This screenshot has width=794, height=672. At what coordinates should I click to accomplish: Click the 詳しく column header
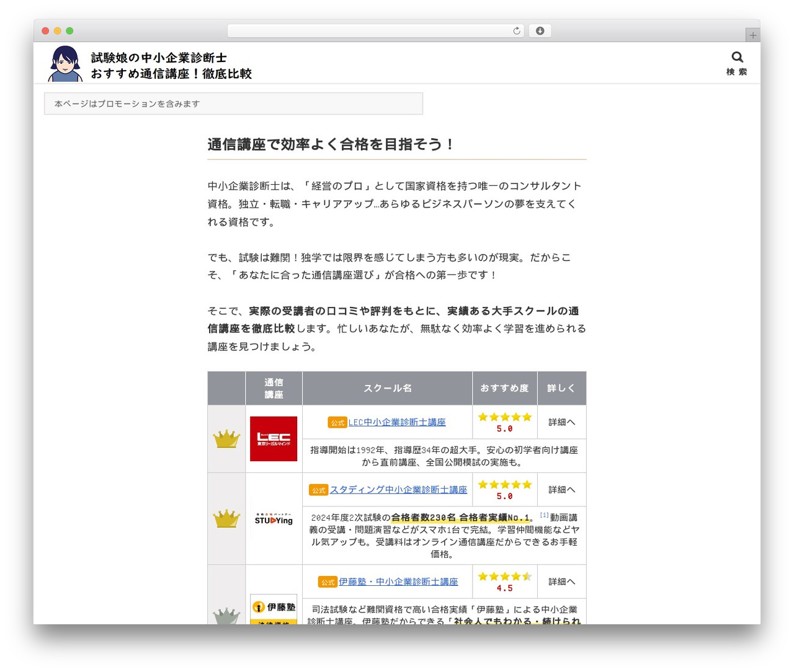coord(561,388)
